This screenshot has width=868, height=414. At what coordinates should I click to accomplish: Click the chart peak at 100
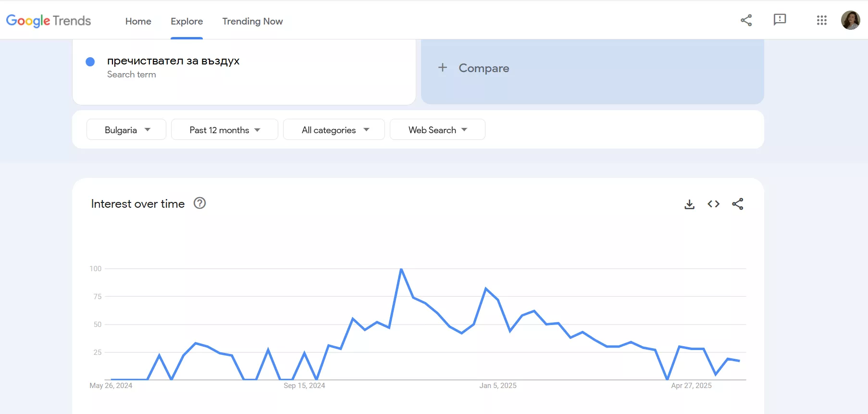pyautogui.click(x=401, y=269)
